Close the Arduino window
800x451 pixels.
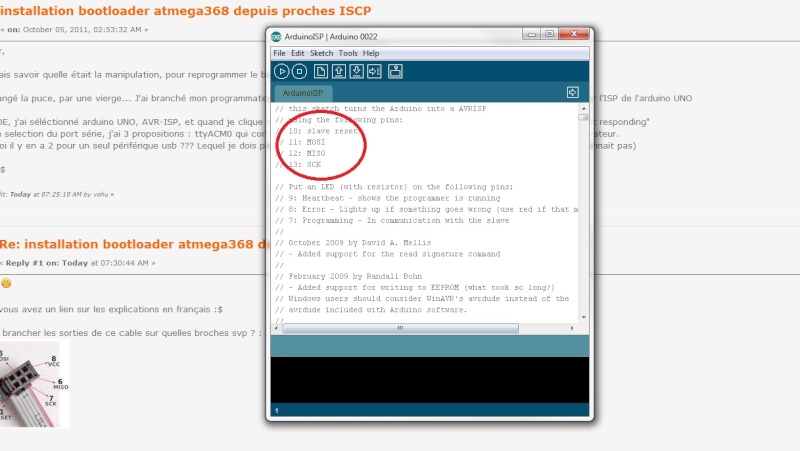coord(574,34)
